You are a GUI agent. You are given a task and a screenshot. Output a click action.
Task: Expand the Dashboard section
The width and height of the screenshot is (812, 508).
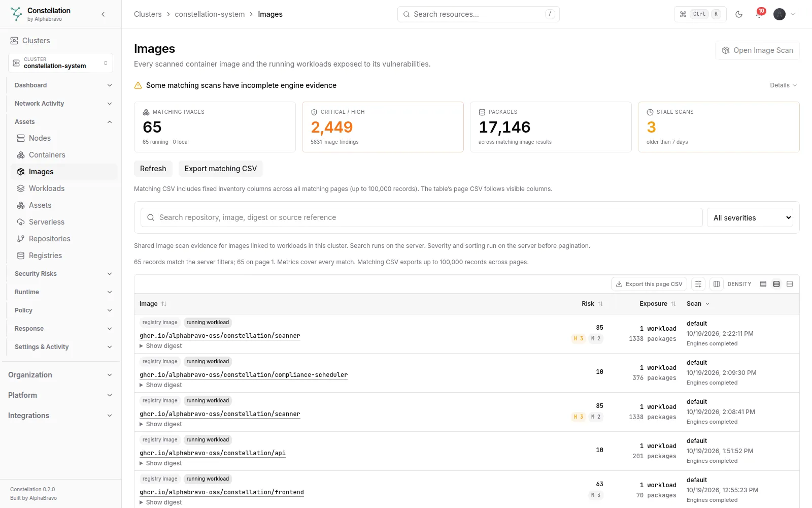[63, 85]
